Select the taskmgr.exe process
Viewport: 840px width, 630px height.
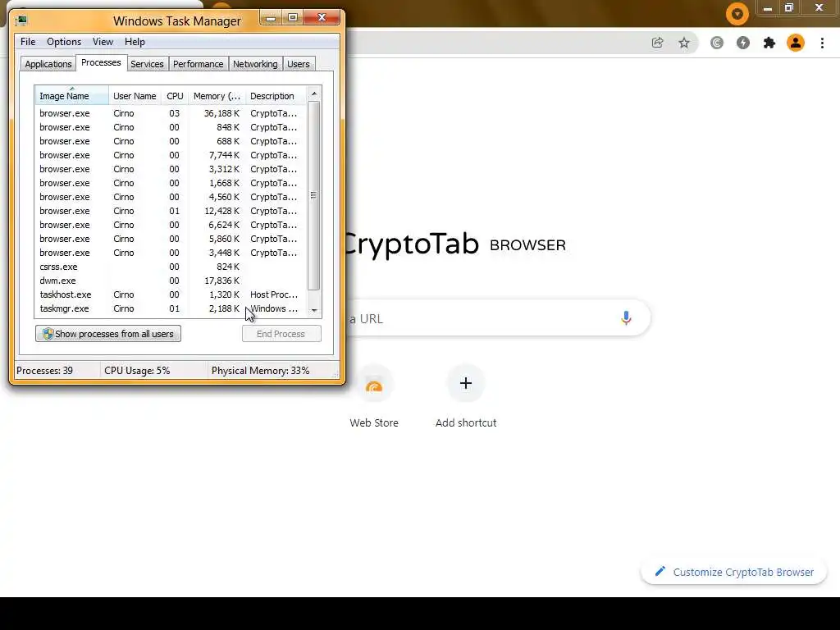pos(171,308)
